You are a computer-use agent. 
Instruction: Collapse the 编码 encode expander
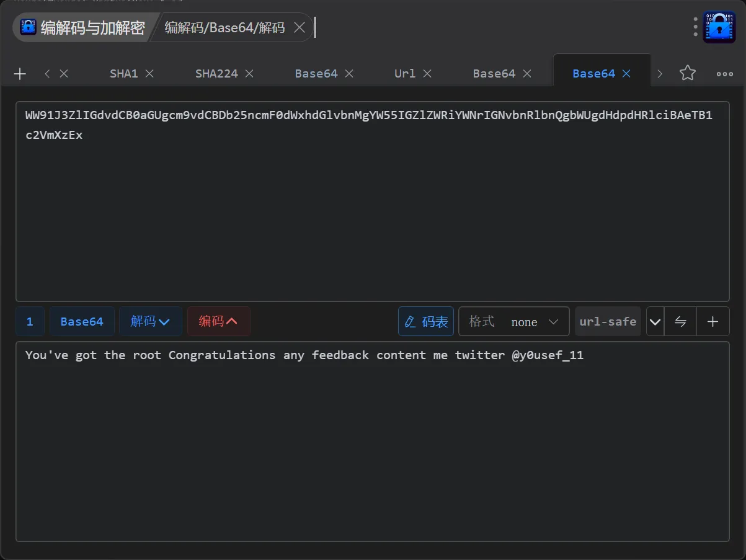[x=218, y=321]
